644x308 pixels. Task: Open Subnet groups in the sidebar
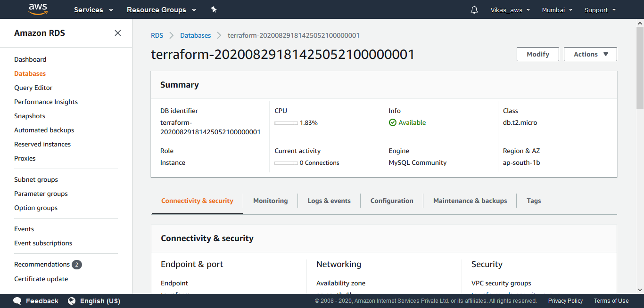(x=36, y=179)
